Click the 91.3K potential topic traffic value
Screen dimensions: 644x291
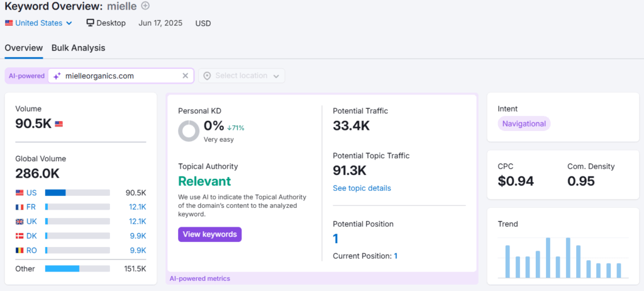(350, 171)
